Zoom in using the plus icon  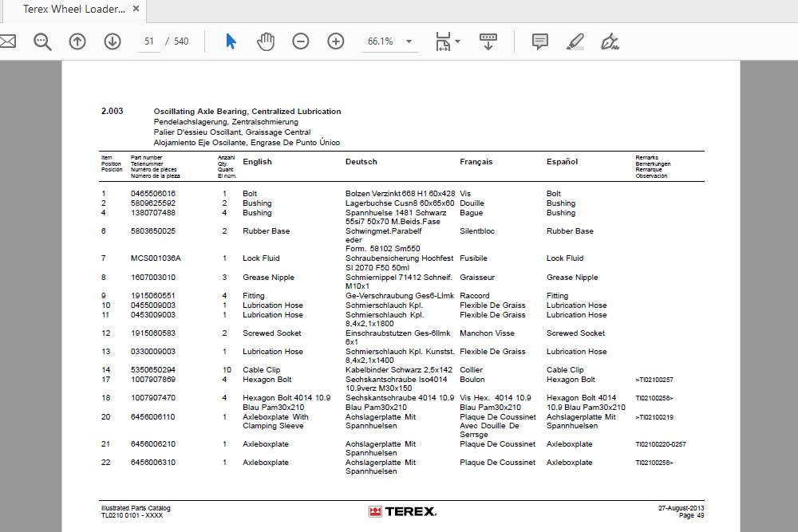pyautogui.click(x=335, y=40)
